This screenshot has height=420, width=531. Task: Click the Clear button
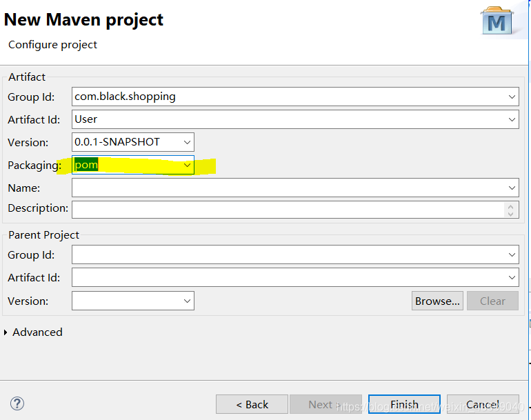pos(492,301)
